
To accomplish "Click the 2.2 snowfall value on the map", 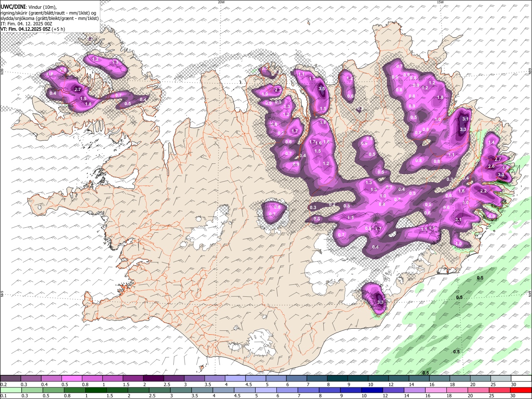I will point(483,191).
